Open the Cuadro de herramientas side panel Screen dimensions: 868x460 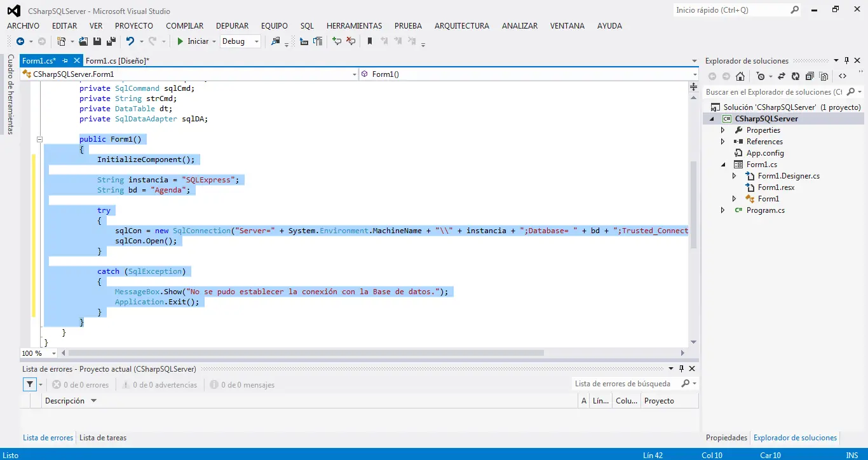pos(10,94)
